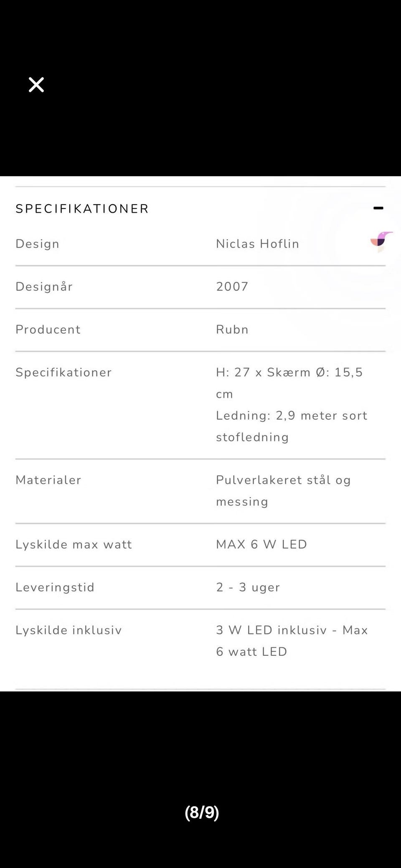Click the Designår value 2007
The image size is (401, 868).
[x=232, y=287]
